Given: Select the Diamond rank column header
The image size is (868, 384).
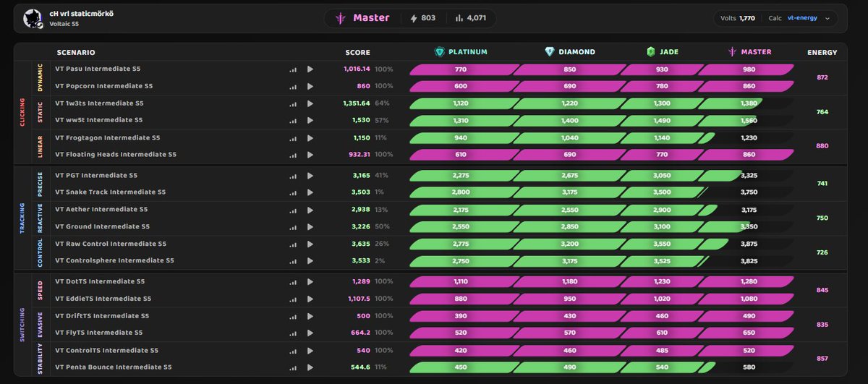Looking at the screenshot, I should 570,52.
